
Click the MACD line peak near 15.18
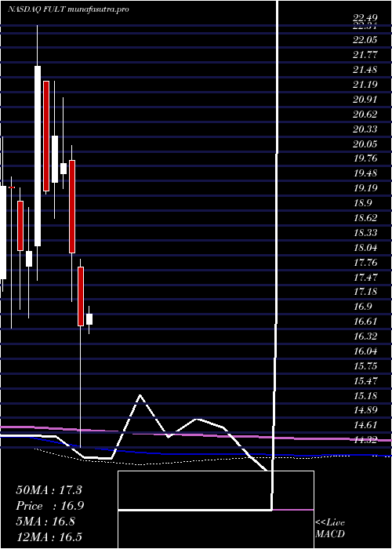coord(140,395)
